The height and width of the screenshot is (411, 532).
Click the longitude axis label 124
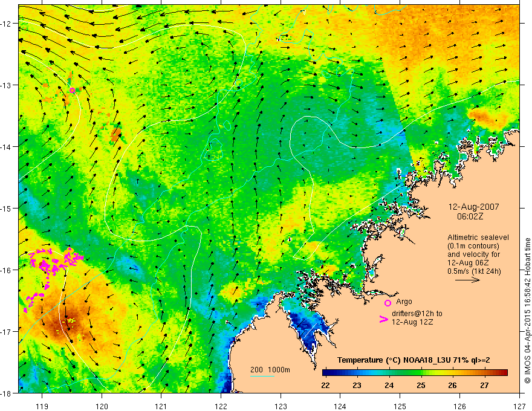[340, 406]
